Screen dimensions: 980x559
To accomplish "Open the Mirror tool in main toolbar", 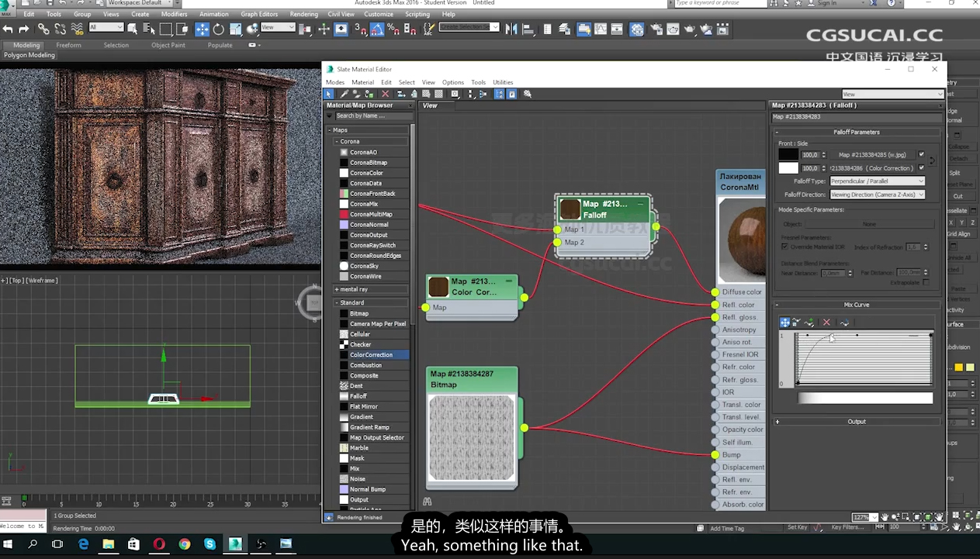I will pos(511,29).
